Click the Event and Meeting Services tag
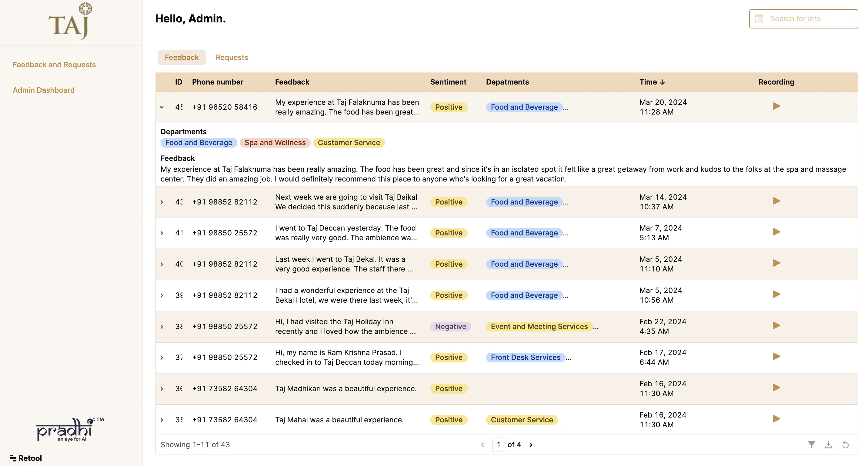The width and height of the screenshot is (868, 466). coord(539,327)
